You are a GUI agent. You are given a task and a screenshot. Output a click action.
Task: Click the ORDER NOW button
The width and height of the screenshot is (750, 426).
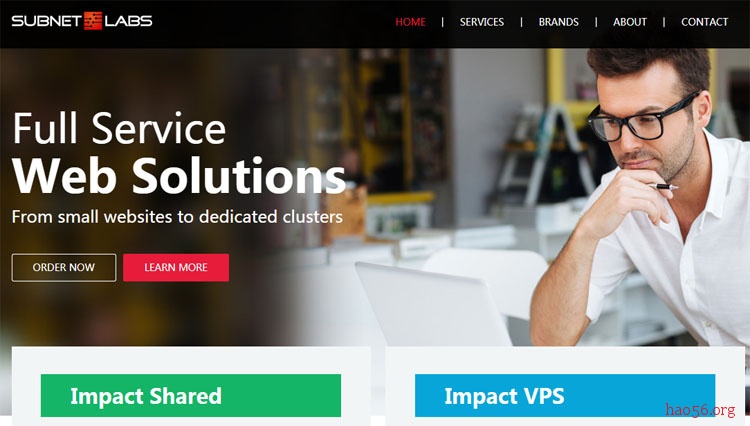click(x=64, y=268)
